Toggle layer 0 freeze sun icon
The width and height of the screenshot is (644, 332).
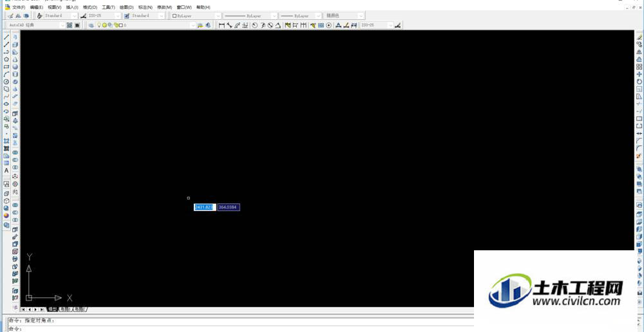pyautogui.click(x=104, y=26)
